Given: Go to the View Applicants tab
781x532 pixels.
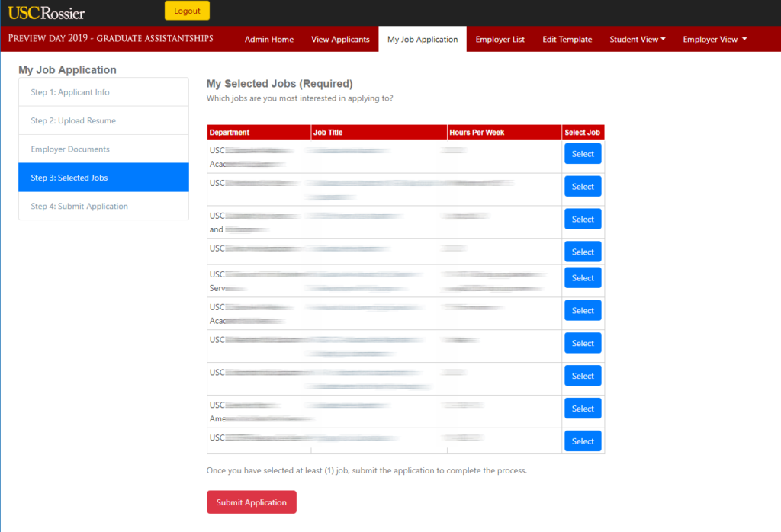Looking at the screenshot, I should click(340, 40).
